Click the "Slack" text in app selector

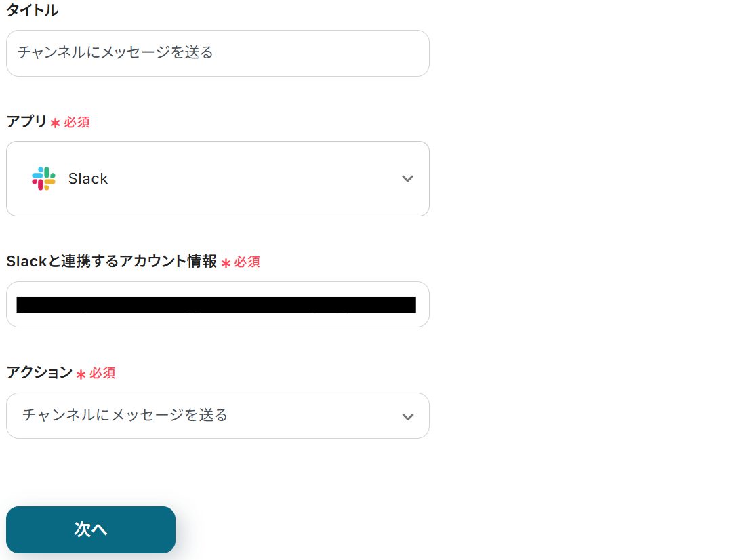(88, 179)
